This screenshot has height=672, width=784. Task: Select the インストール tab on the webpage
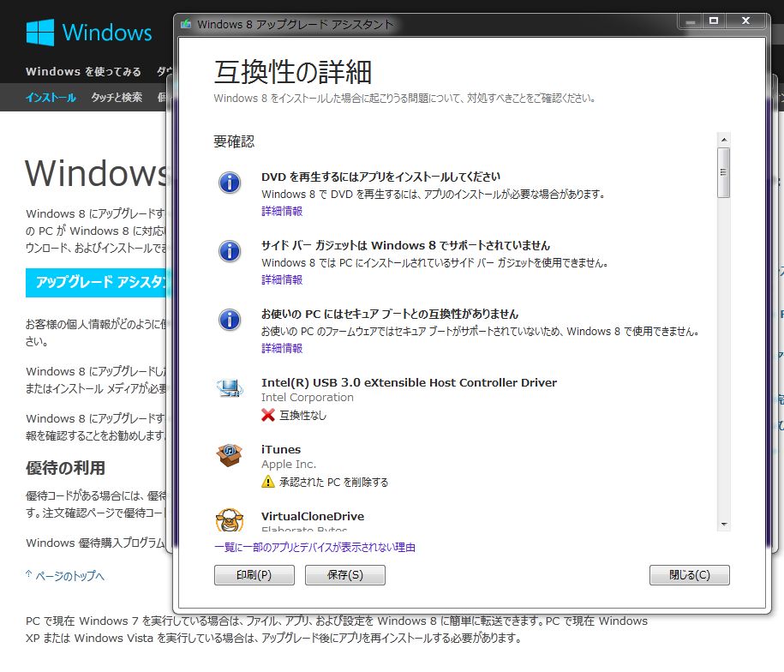pyautogui.click(x=51, y=98)
